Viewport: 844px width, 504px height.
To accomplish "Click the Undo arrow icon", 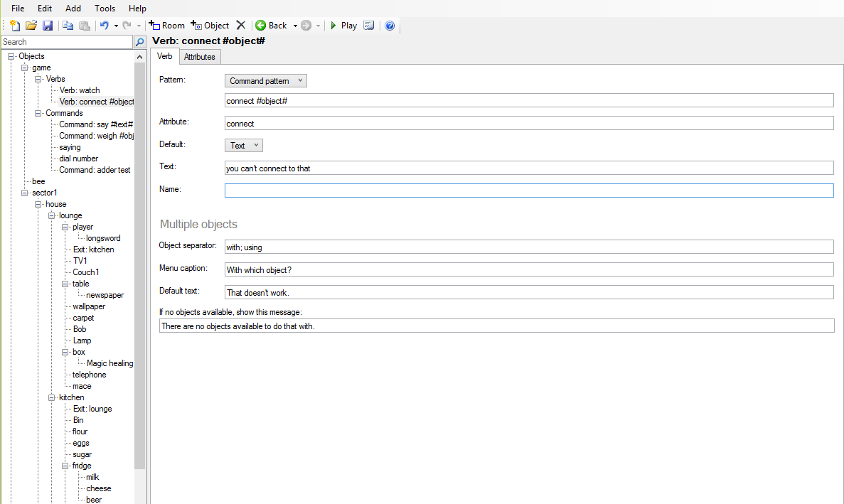I will (x=104, y=26).
